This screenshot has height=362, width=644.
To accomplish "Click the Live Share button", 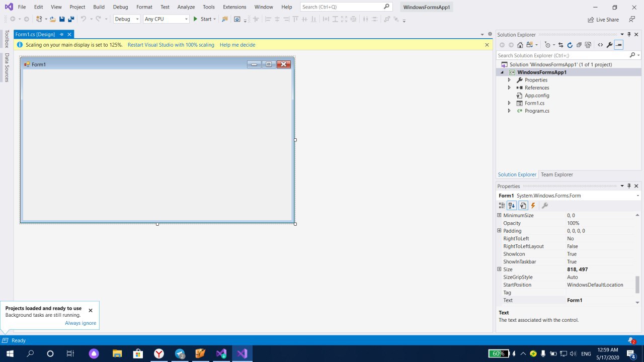I will click(603, 20).
